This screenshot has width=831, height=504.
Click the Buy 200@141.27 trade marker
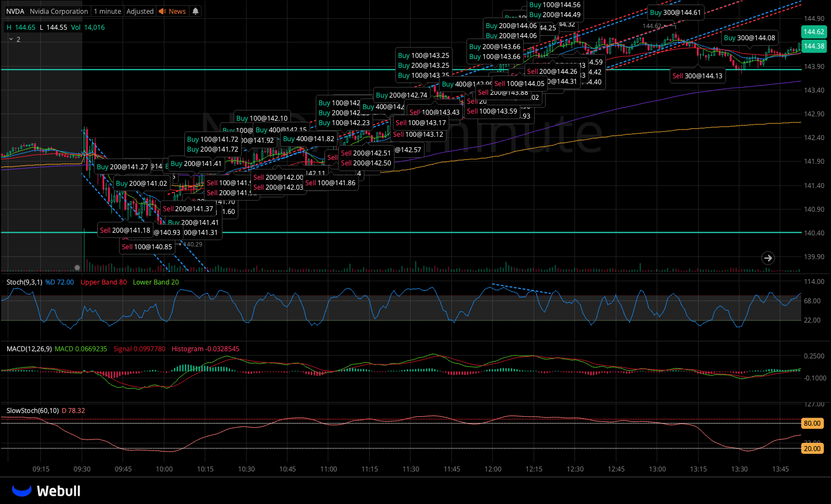(122, 167)
